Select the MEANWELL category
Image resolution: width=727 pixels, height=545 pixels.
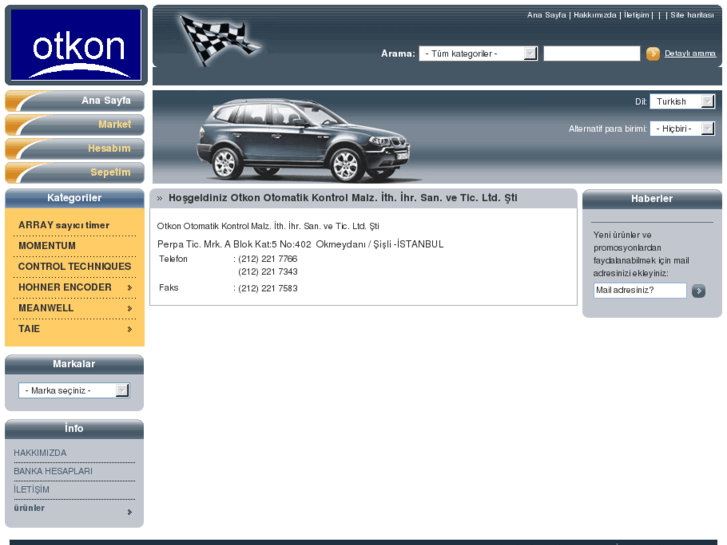pos(46,308)
